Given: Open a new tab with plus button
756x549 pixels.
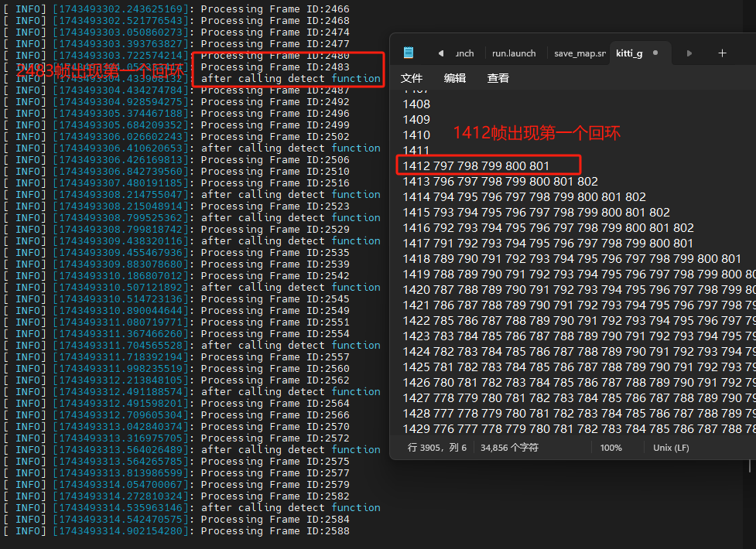Looking at the screenshot, I should click(x=722, y=53).
